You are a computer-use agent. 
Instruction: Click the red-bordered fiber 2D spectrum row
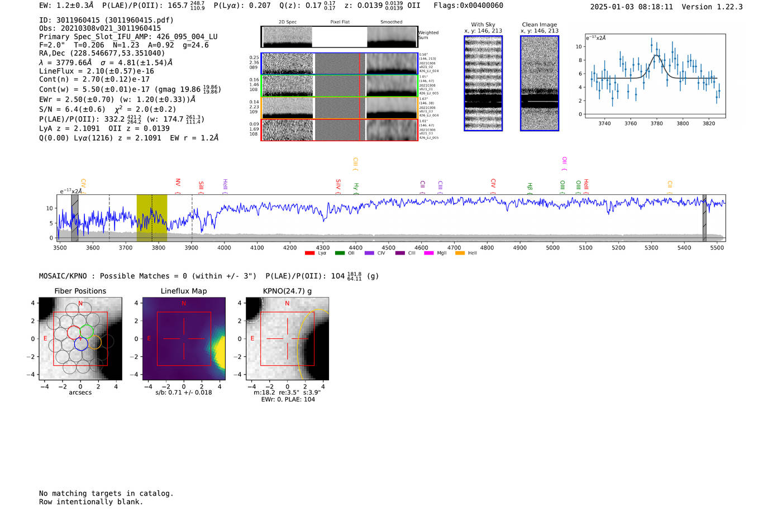coord(340,130)
